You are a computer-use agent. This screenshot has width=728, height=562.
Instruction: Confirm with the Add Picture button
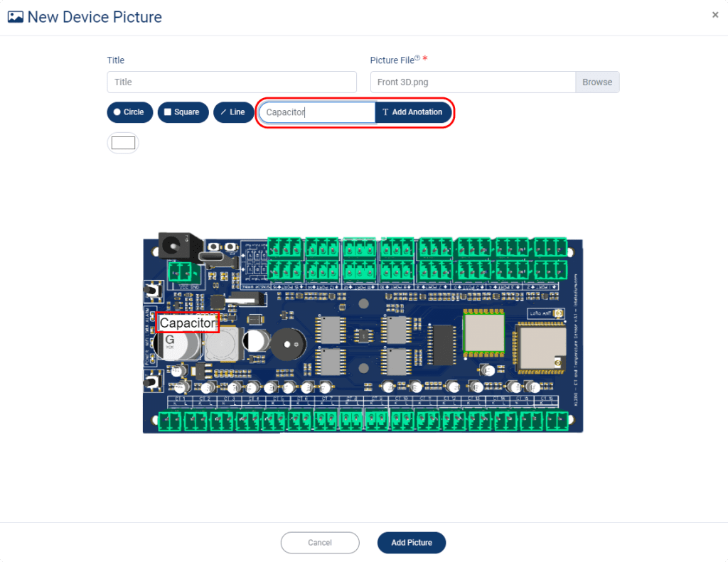411,543
